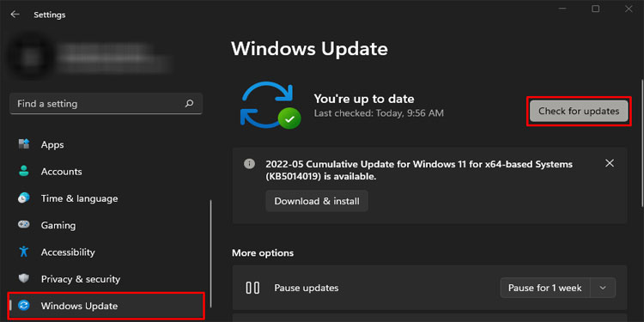
Task: Click the blurred user profile picture
Action: coord(31,57)
